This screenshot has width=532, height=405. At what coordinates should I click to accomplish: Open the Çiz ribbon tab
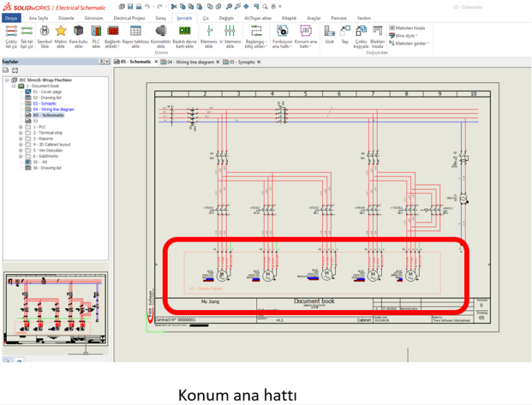(x=206, y=17)
